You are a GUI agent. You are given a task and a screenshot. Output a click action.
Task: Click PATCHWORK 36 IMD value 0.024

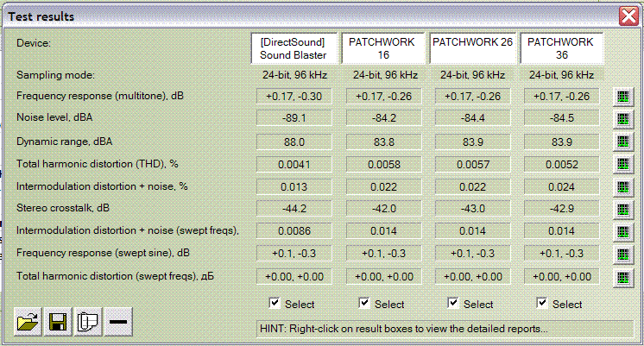(x=561, y=186)
